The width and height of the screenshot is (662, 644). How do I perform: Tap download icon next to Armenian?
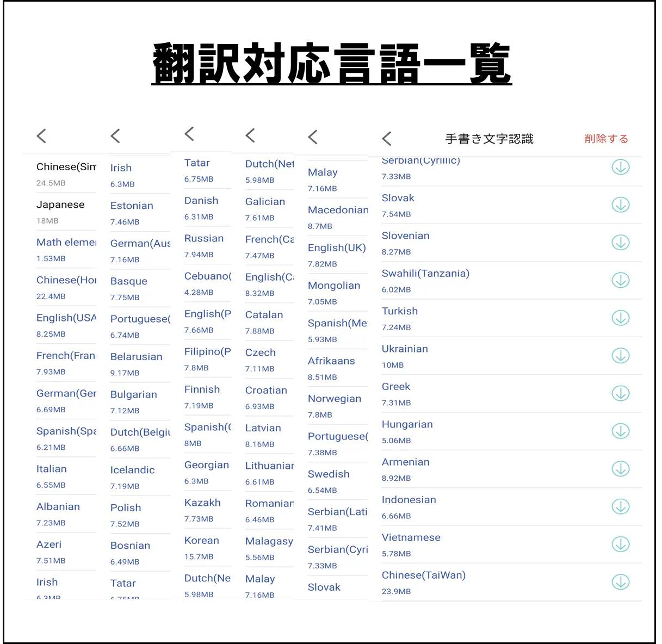tap(620, 469)
